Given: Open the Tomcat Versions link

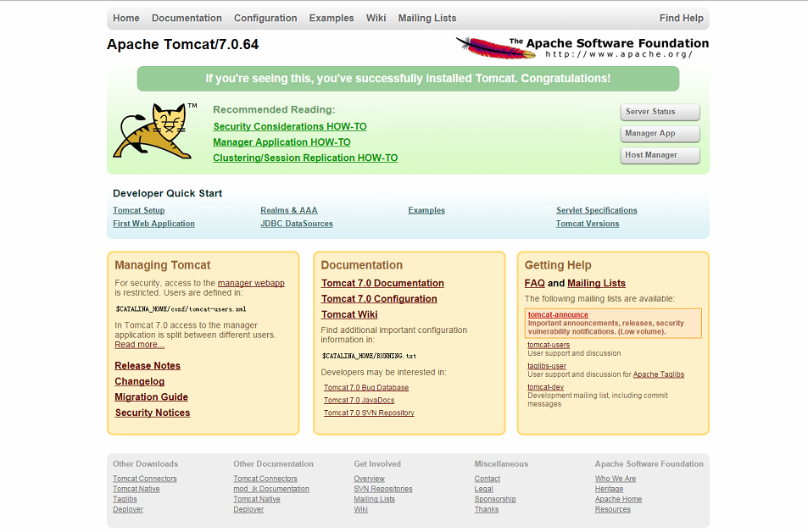Looking at the screenshot, I should [x=587, y=224].
